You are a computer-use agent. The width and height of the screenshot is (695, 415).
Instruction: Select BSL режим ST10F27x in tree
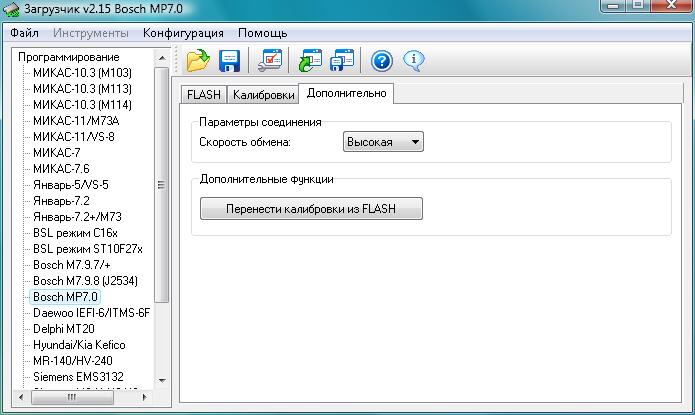(x=88, y=249)
